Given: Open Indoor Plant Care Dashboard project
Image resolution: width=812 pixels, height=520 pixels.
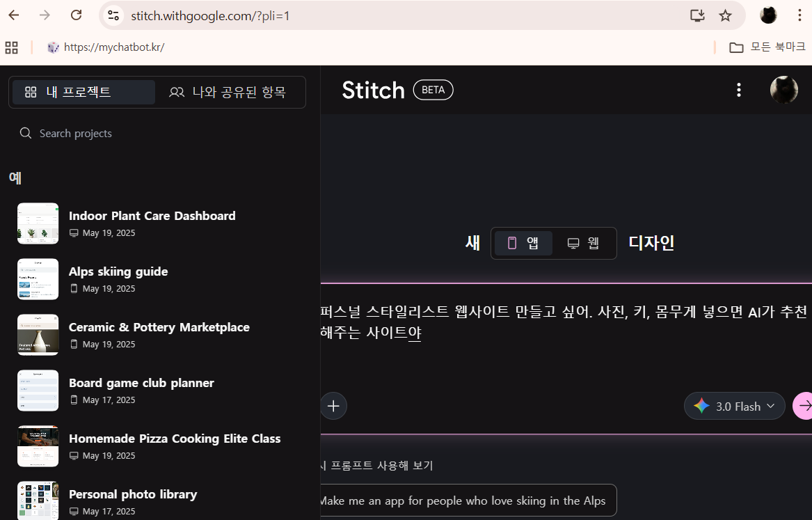Looking at the screenshot, I should pyautogui.click(x=152, y=216).
